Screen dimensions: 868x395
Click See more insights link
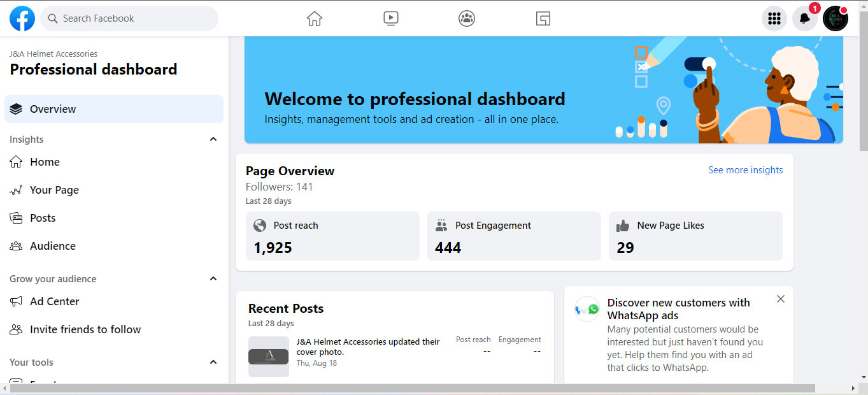pos(746,170)
